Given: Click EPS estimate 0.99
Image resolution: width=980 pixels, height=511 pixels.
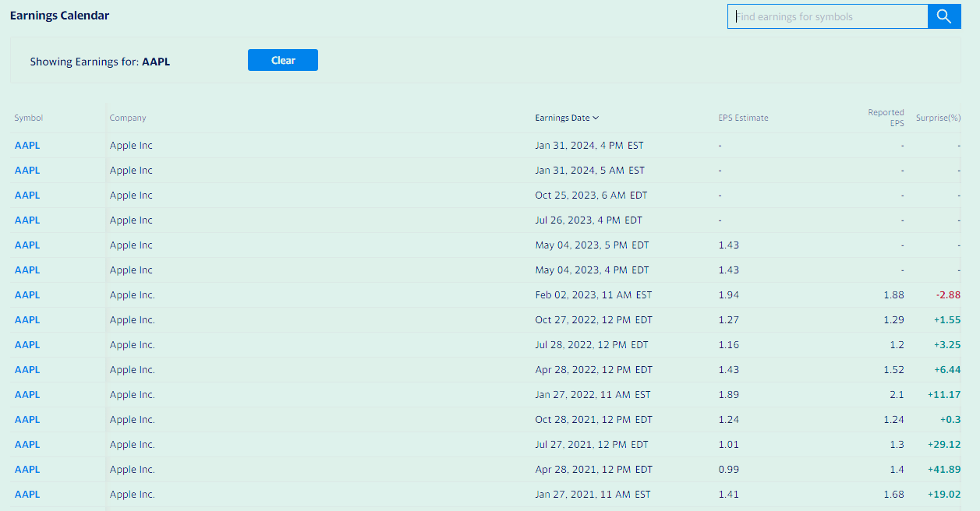Looking at the screenshot, I should pos(728,470).
